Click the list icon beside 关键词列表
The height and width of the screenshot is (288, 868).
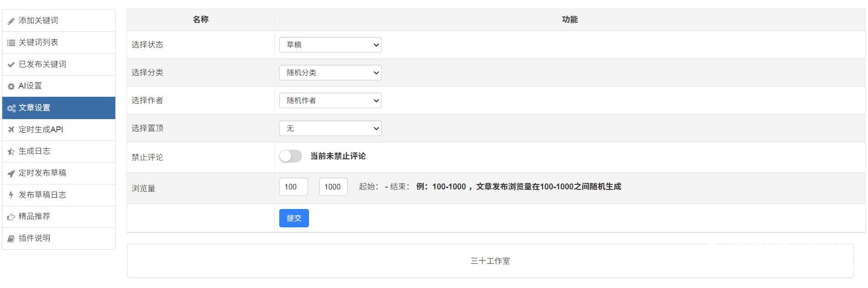[x=11, y=43]
